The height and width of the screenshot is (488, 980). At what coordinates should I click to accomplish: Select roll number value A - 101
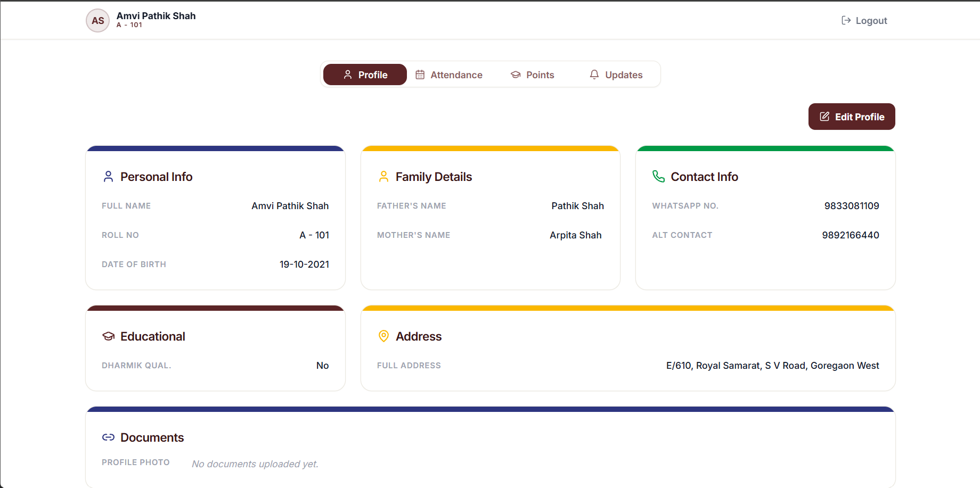click(x=314, y=235)
